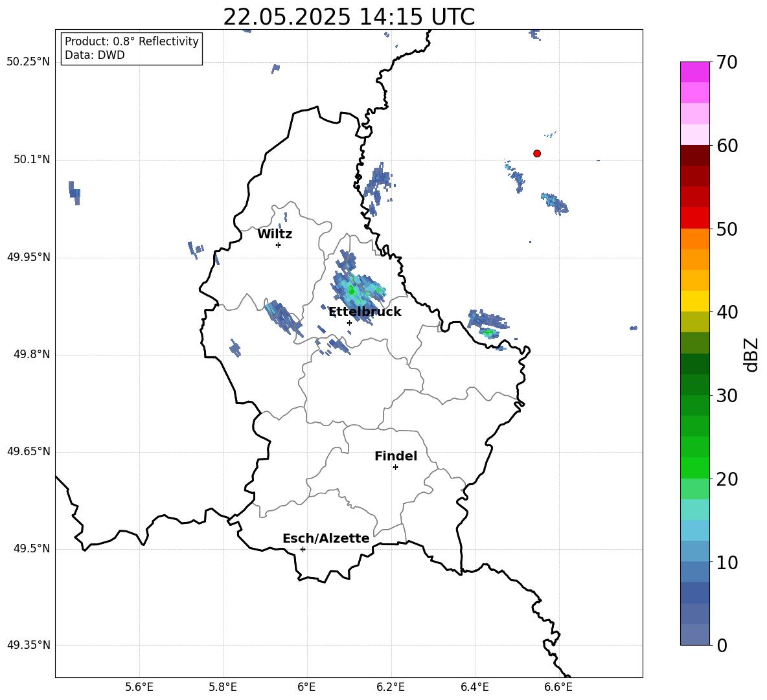Click the cross marker below Wiltz

coord(279,245)
